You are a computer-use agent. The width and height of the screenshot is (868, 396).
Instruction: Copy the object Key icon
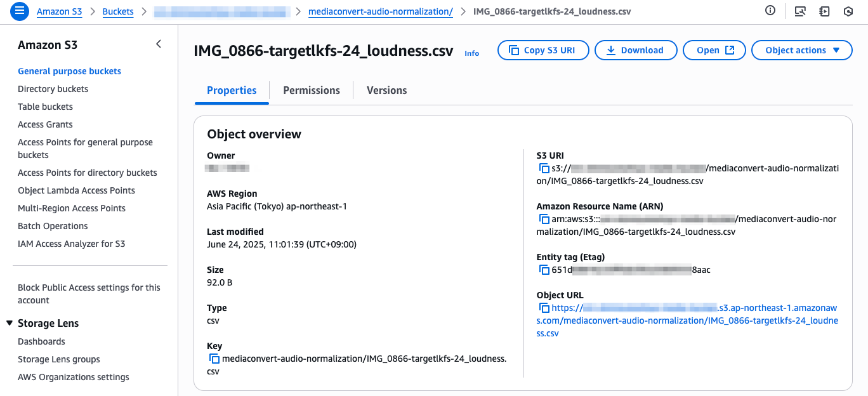click(x=214, y=359)
